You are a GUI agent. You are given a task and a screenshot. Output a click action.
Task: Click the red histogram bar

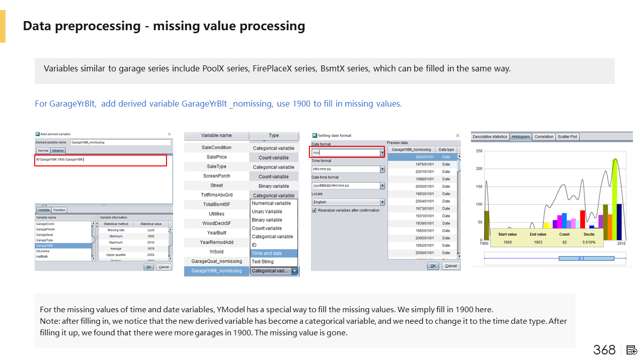click(583, 219)
